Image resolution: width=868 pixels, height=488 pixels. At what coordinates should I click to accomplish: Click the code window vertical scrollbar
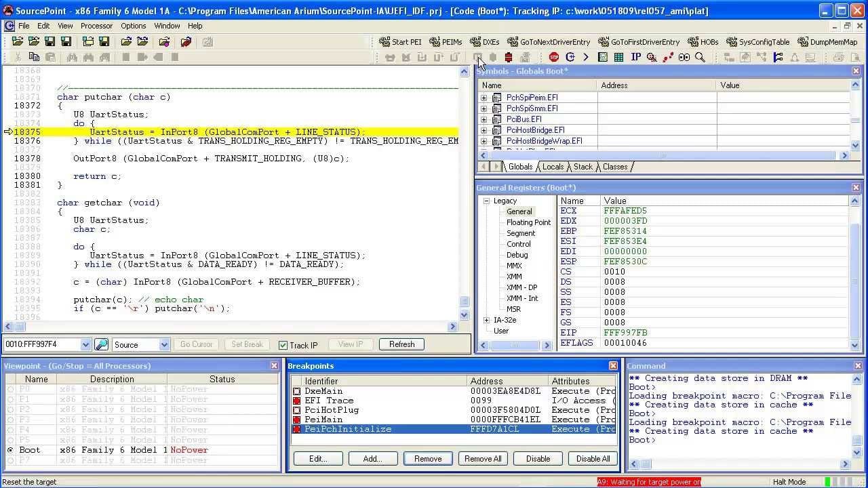point(465,193)
